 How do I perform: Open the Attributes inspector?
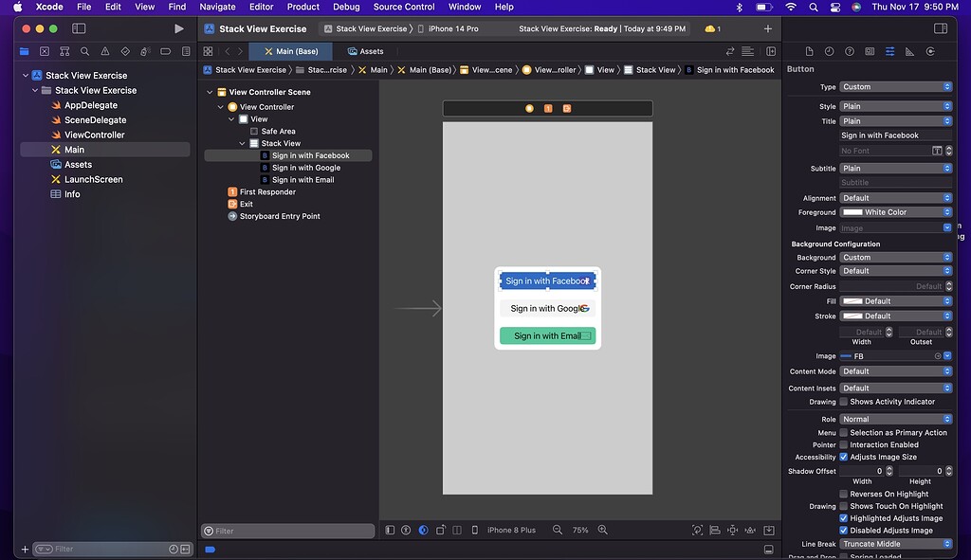pyautogui.click(x=889, y=51)
